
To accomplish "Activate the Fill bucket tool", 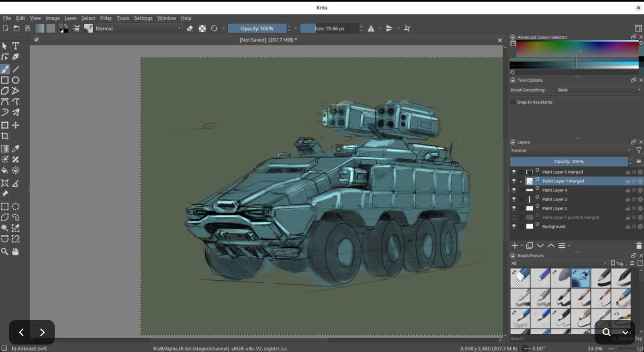I will 5,171.
